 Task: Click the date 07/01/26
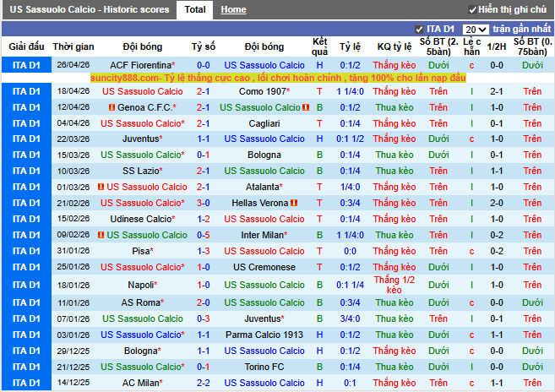coord(73,318)
